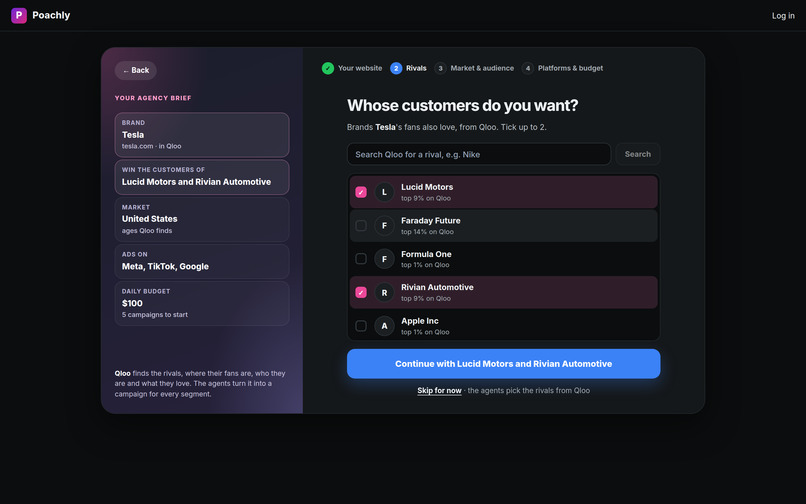Click the Faraday Future 'F' avatar
Viewport: 806px width, 504px height.
click(384, 225)
